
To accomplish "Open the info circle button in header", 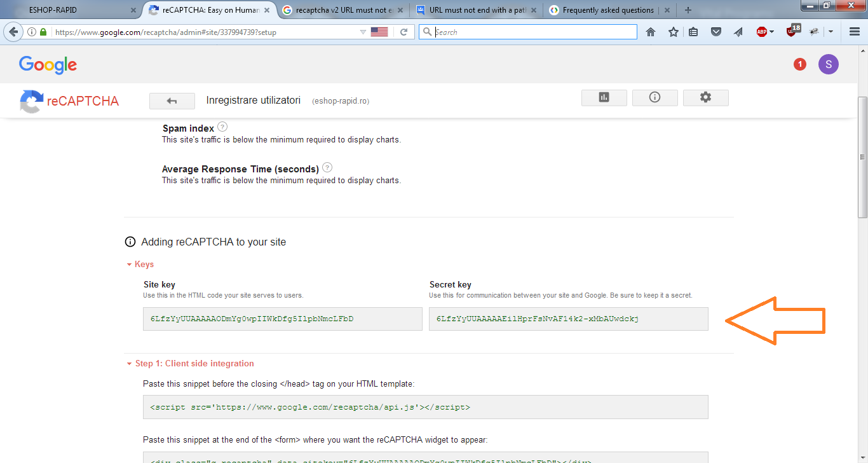I will pos(655,97).
